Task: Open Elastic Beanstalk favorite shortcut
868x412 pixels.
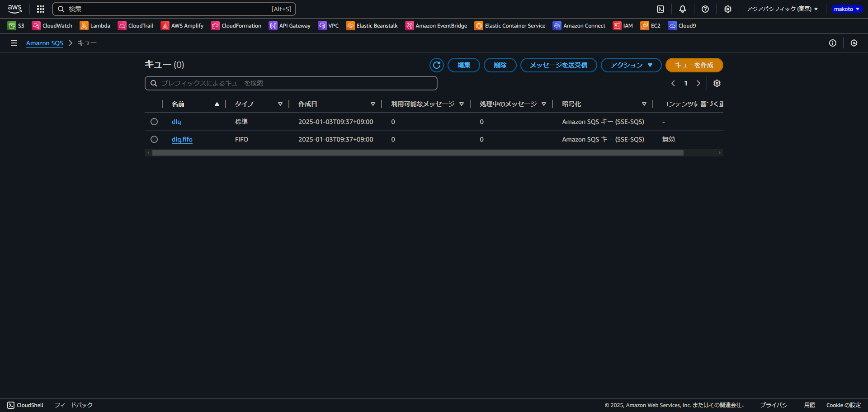Action: 372,26
